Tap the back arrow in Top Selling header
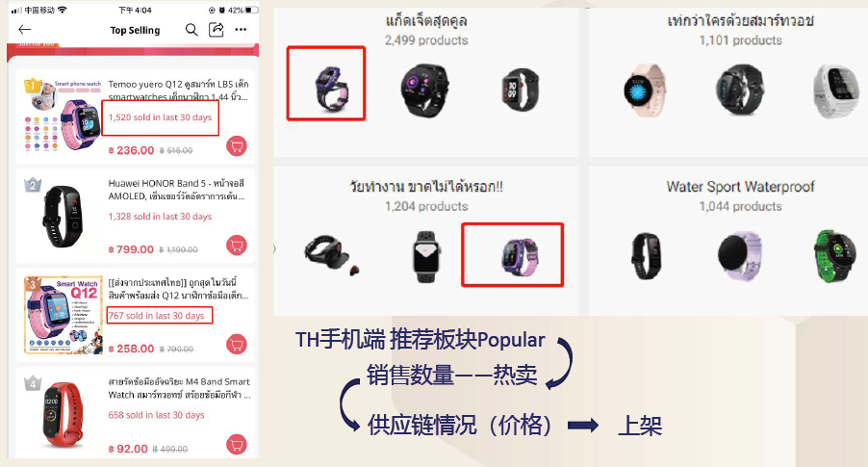The width and height of the screenshot is (868, 467). [x=25, y=30]
